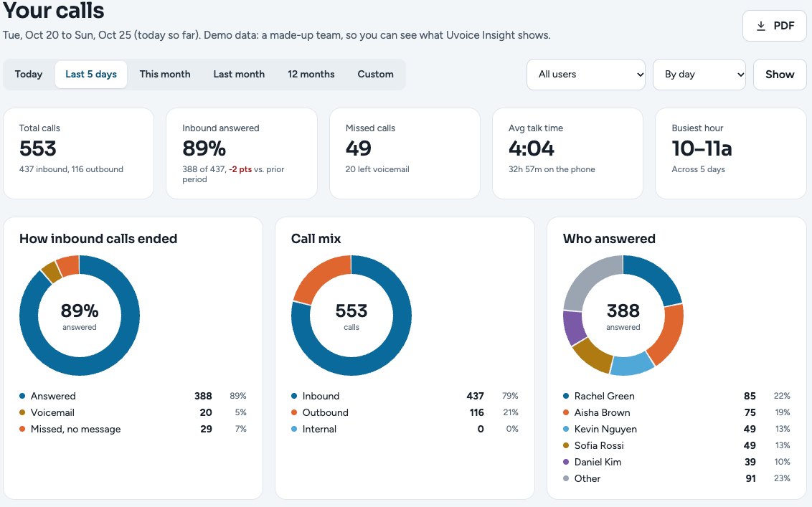Image resolution: width=812 pixels, height=507 pixels.
Task: Open the All users dropdown
Action: coord(586,74)
